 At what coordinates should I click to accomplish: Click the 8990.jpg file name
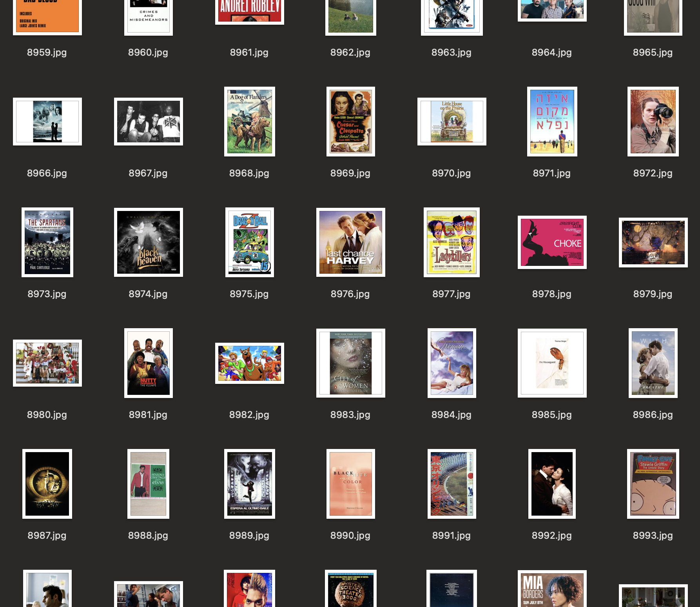pyautogui.click(x=350, y=536)
